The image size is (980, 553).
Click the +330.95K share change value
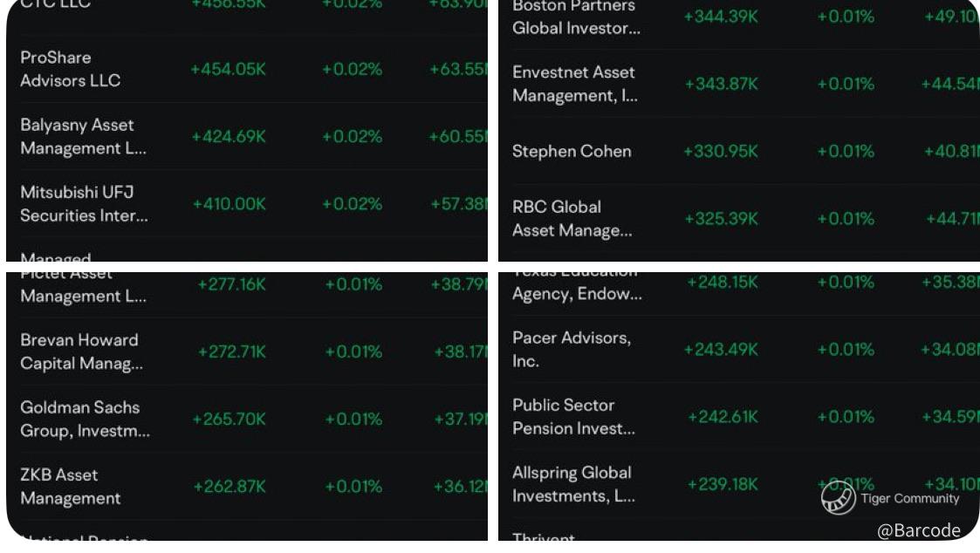coord(721,152)
